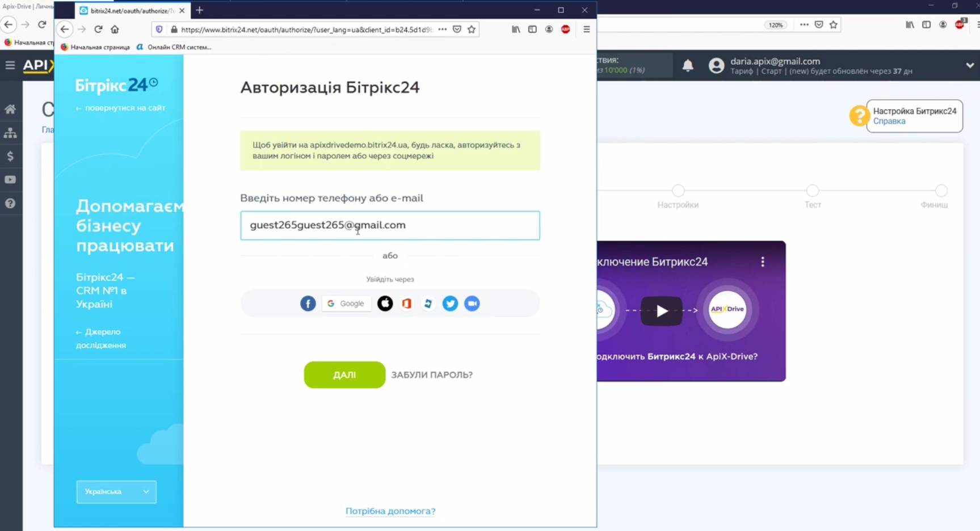980x531 pixels.
Task: Open page actions three-dots in popup address bar
Action: [443, 29]
